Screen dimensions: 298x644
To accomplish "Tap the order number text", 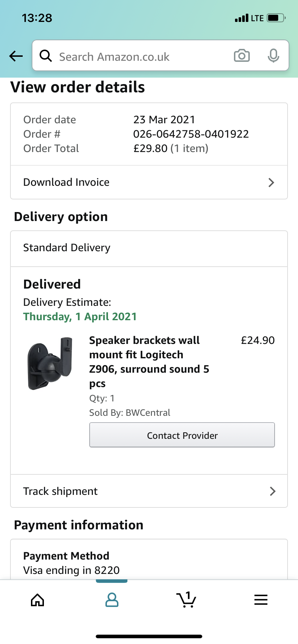I will (x=191, y=134).
